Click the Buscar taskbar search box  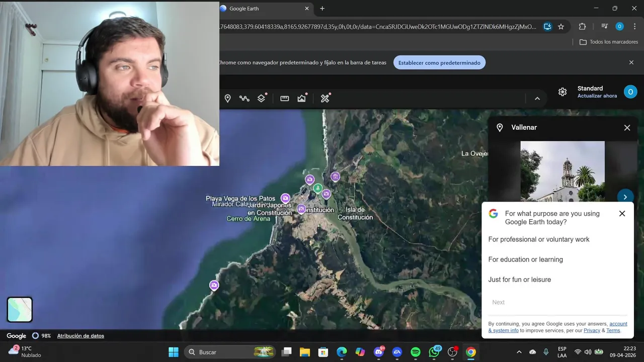click(x=230, y=352)
